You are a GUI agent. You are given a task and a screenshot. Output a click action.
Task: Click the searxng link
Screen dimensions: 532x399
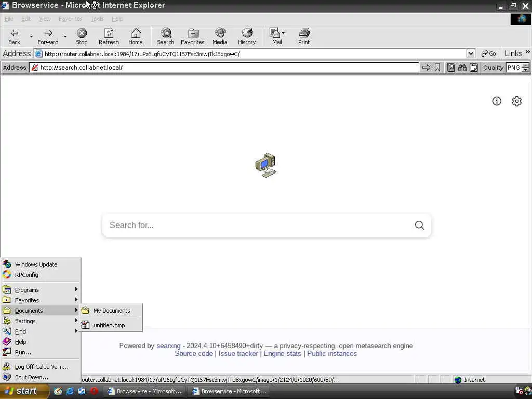tap(168, 345)
